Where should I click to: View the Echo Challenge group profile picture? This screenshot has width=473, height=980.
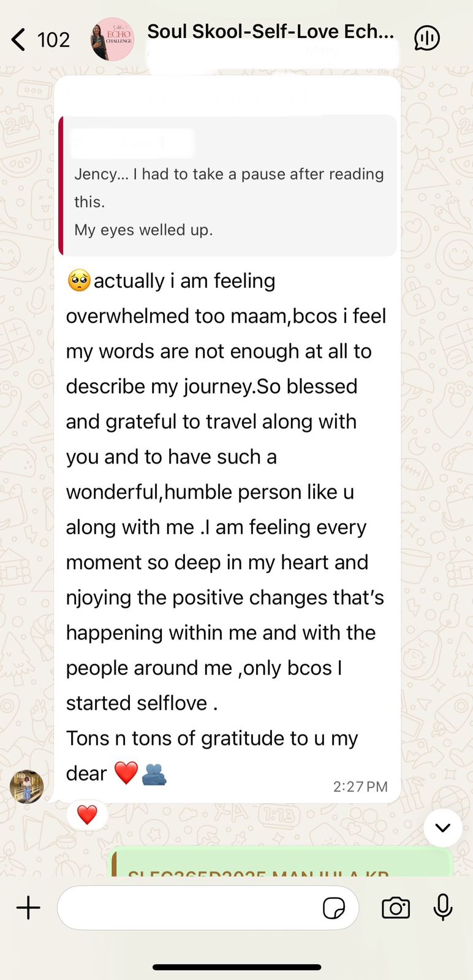click(x=113, y=39)
